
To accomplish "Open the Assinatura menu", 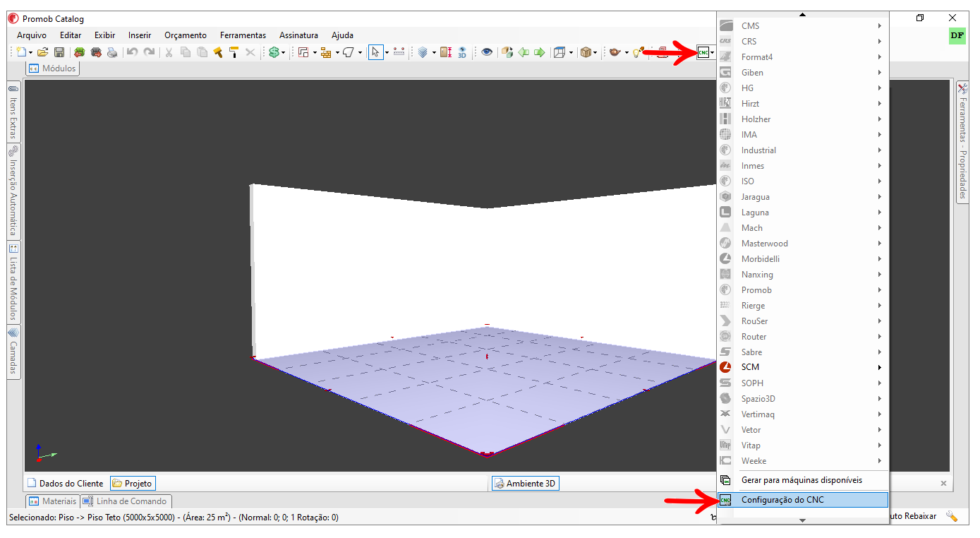I will pyautogui.click(x=298, y=35).
